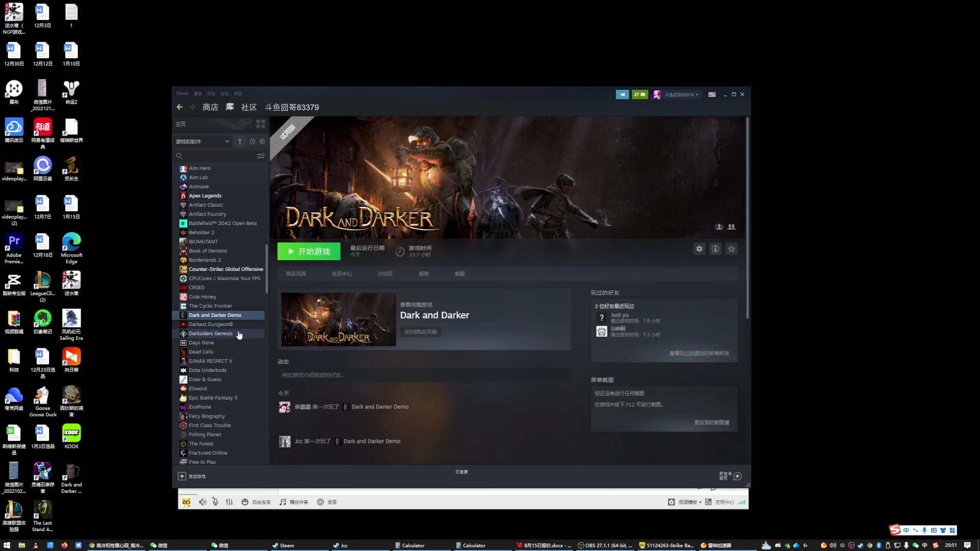Image resolution: width=980 pixels, height=551 pixels.
Task: Switch to the 社区 community tab
Action: pos(249,107)
